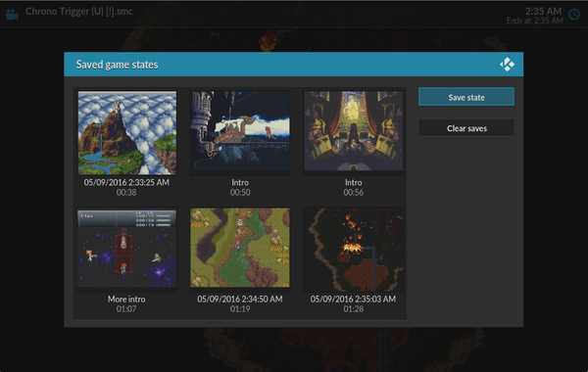The width and height of the screenshot is (588, 372).
Task: Click the video camera icon at top left
Action: pos(12,15)
